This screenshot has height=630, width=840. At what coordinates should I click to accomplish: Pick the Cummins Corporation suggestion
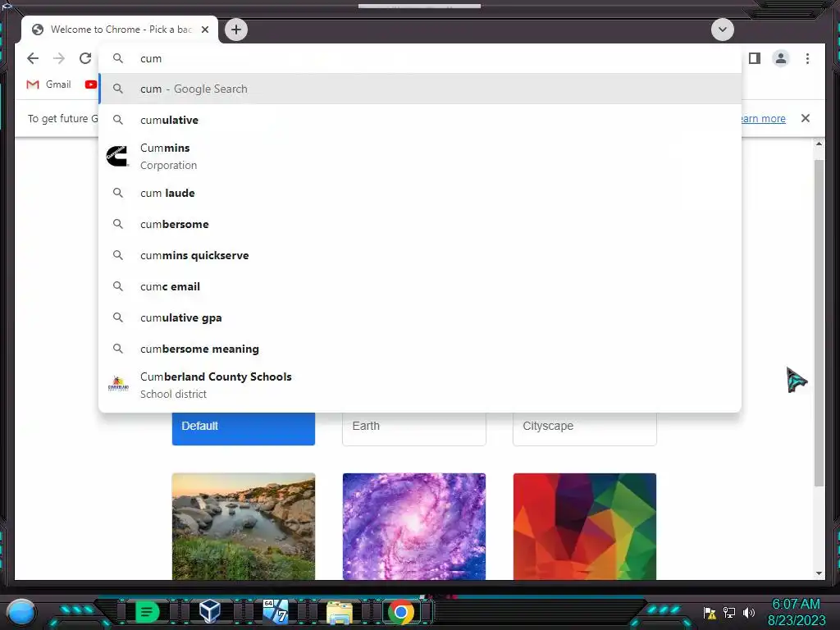420,157
